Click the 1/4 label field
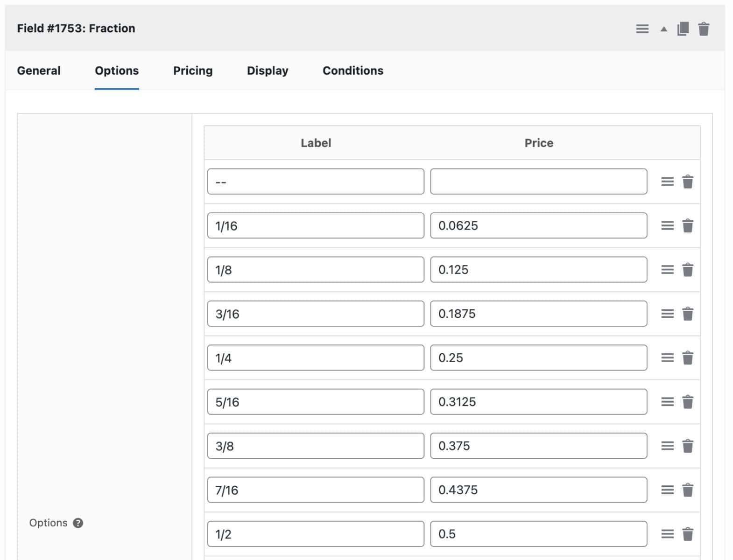 (316, 357)
